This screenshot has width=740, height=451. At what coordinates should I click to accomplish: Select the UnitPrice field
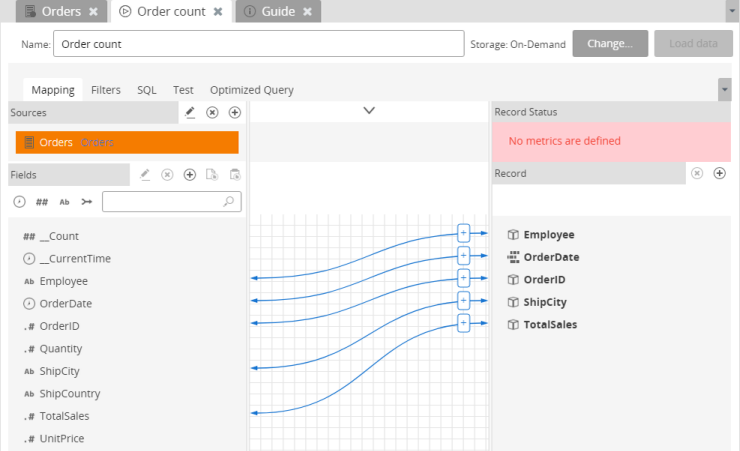[54, 438]
